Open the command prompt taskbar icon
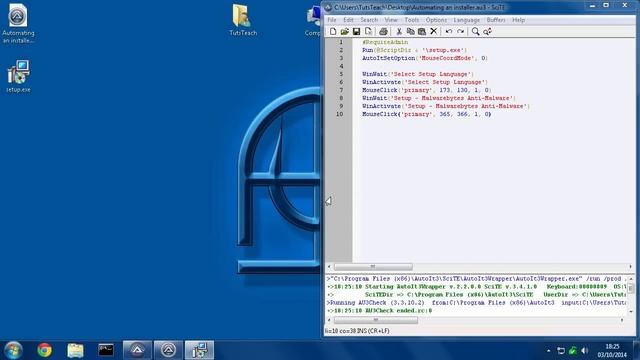 point(106,350)
